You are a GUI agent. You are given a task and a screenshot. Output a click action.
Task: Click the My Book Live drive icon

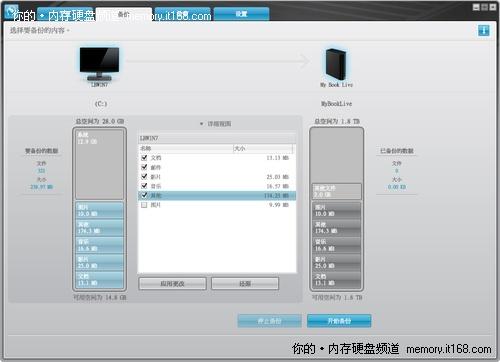click(336, 64)
